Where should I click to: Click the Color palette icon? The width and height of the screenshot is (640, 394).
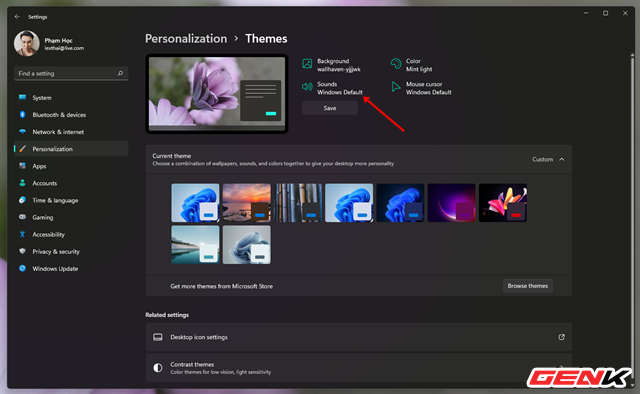click(396, 64)
